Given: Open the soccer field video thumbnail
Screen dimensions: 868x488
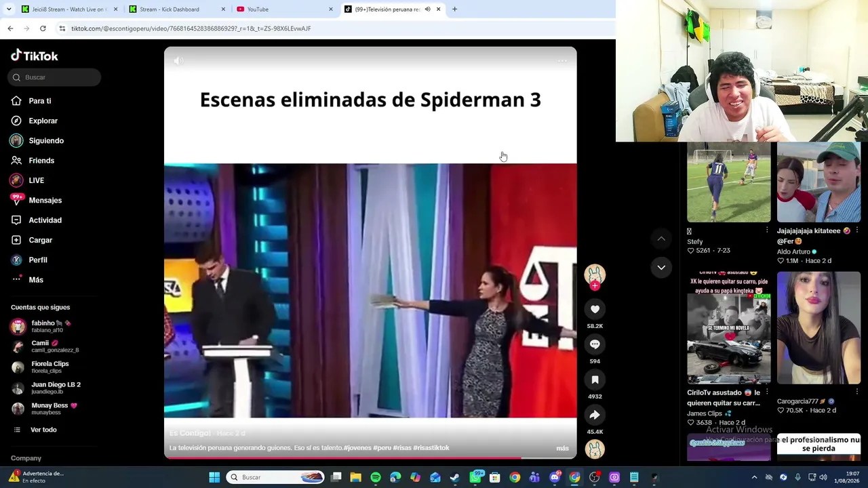Looking at the screenshot, I should [729, 182].
